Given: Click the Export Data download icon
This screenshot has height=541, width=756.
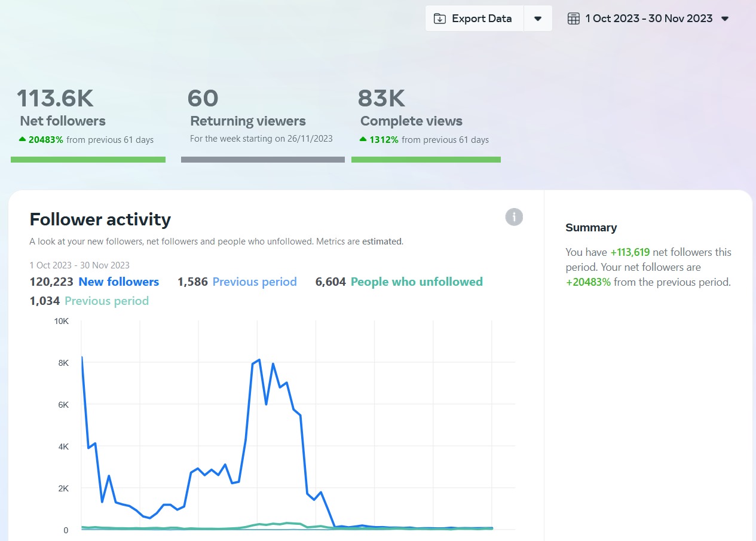Looking at the screenshot, I should pos(440,19).
